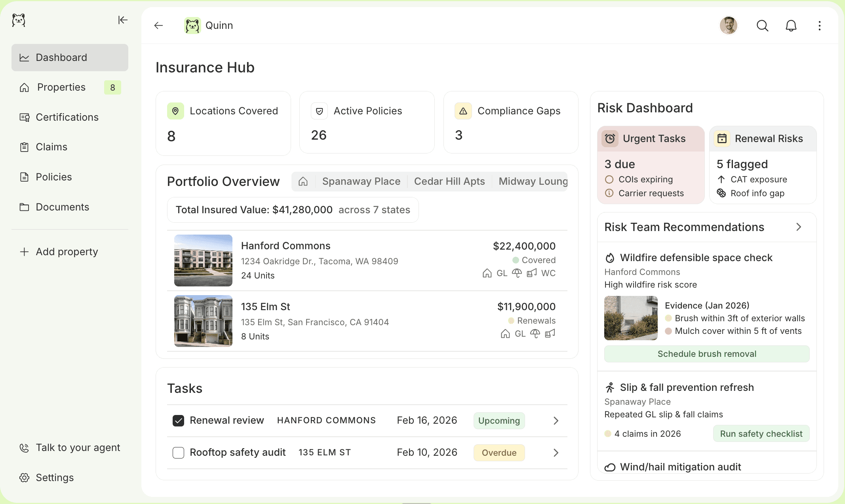This screenshot has height=504, width=845.
Task: Expand the Rooftop safety audit row arrow
Action: pyautogui.click(x=556, y=453)
